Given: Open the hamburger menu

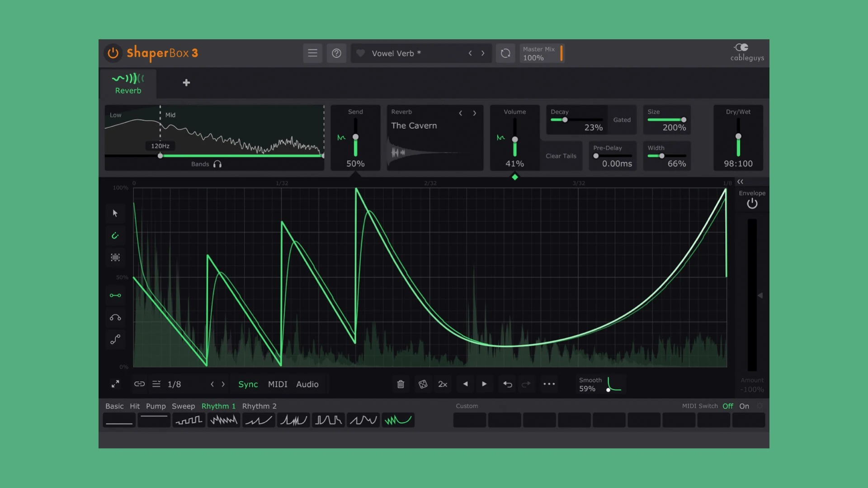Looking at the screenshot, I should coord(312,53).
